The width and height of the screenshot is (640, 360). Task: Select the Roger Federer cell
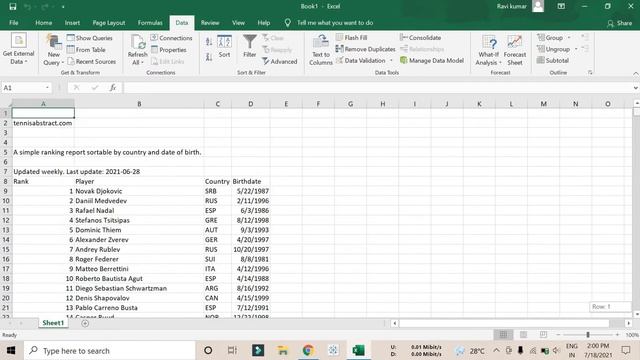139,259
